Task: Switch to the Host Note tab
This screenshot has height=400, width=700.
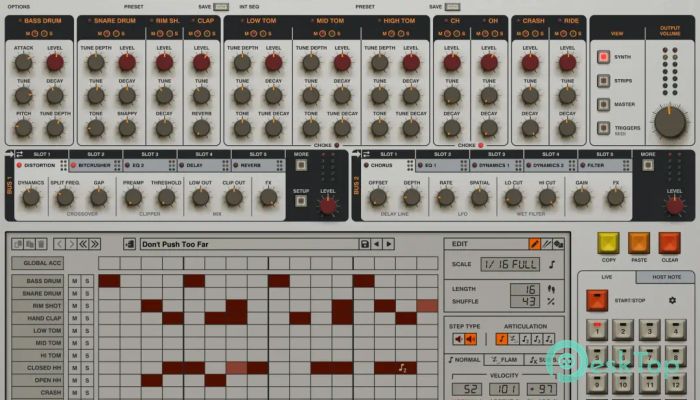Action: point(666,277)
